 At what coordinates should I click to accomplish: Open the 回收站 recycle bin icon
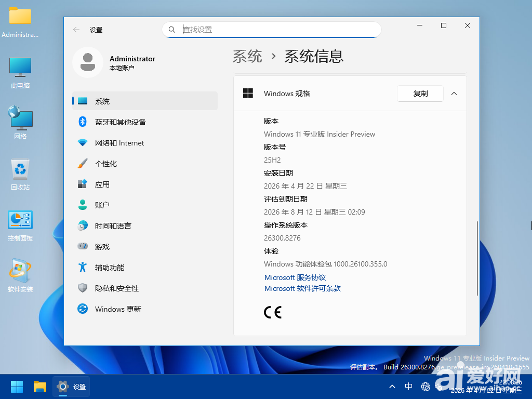coord(20,175)
